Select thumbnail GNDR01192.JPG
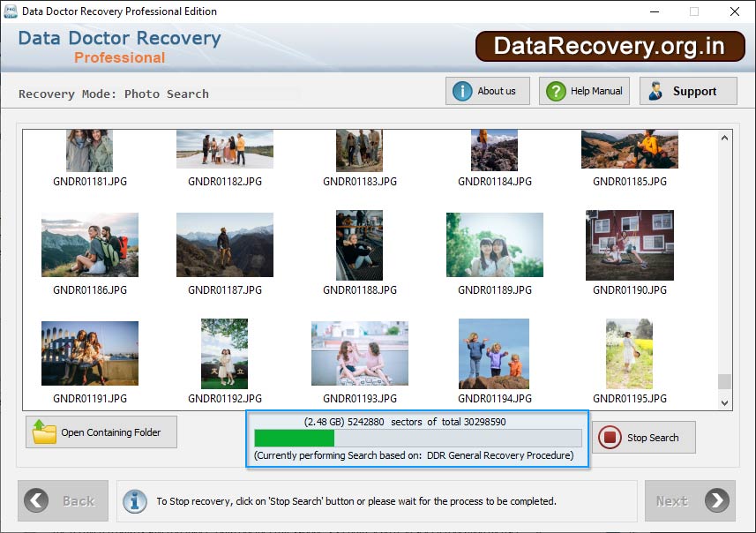This screenshot has height=533, width=756. (x=224, y=354)
